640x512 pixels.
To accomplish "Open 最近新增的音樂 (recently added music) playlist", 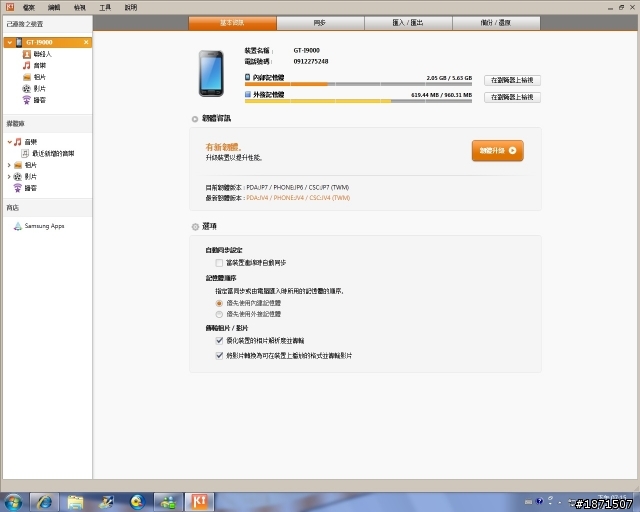I will (x=48, y=154).
